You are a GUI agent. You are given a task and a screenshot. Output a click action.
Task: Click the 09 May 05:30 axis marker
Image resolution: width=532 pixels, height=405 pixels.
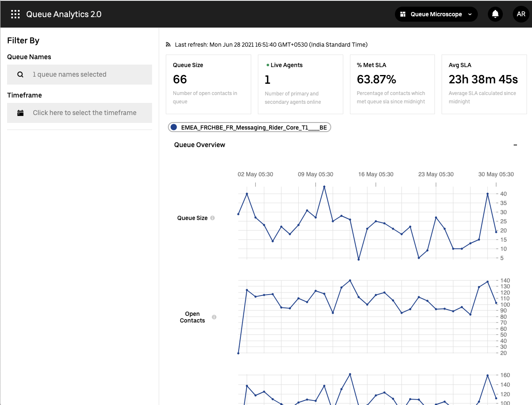coord(315,174)
